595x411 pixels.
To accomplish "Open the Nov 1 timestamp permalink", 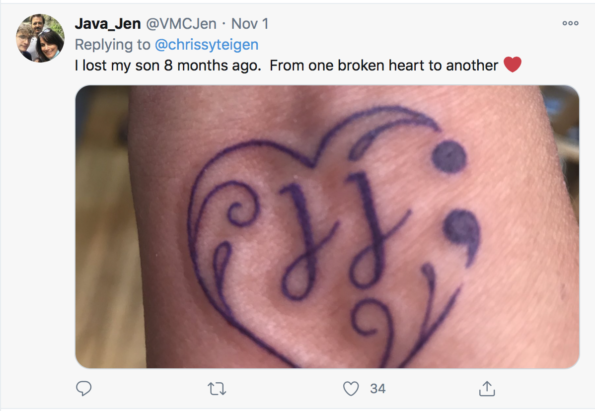I will (x=250, y=24).
